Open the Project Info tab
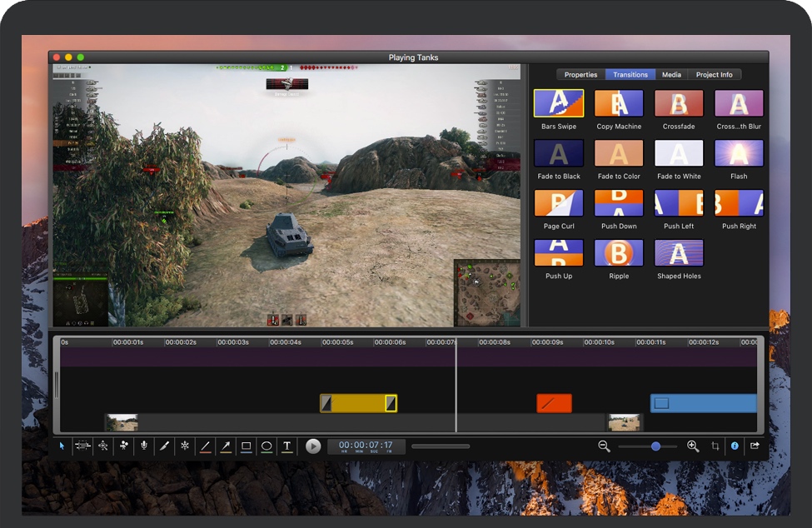812x528 pixels. tap(714, 75)
